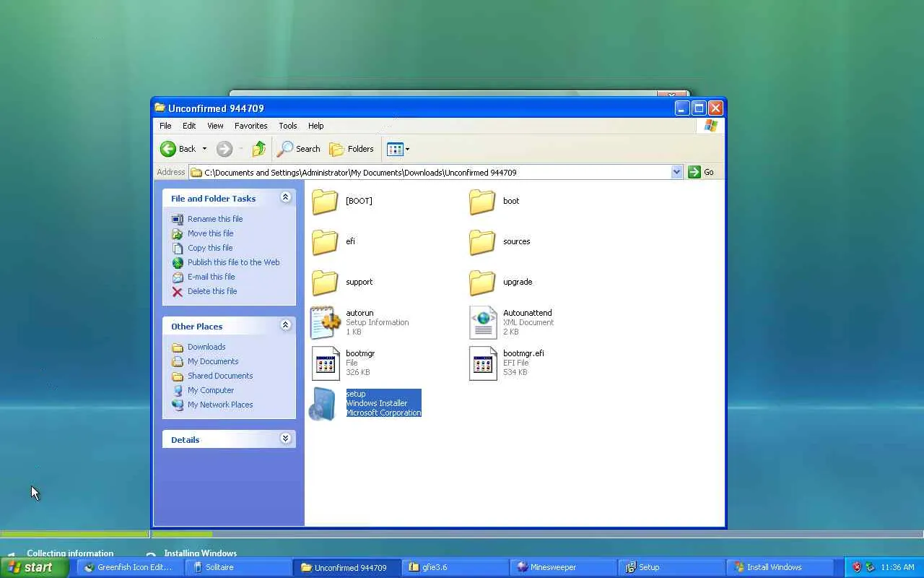Expand the Details panel
Viewport: 924px width, 578px height.
286,439
